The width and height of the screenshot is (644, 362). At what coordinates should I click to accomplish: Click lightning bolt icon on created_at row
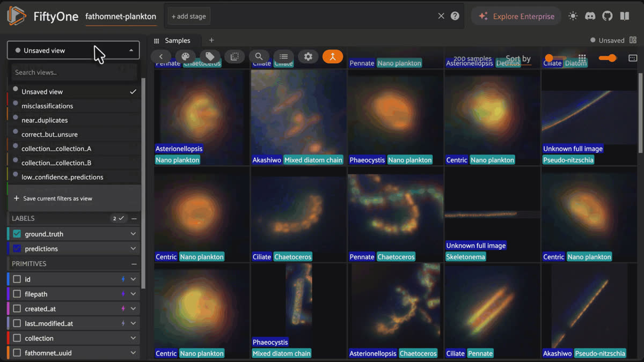click(123, 309)
